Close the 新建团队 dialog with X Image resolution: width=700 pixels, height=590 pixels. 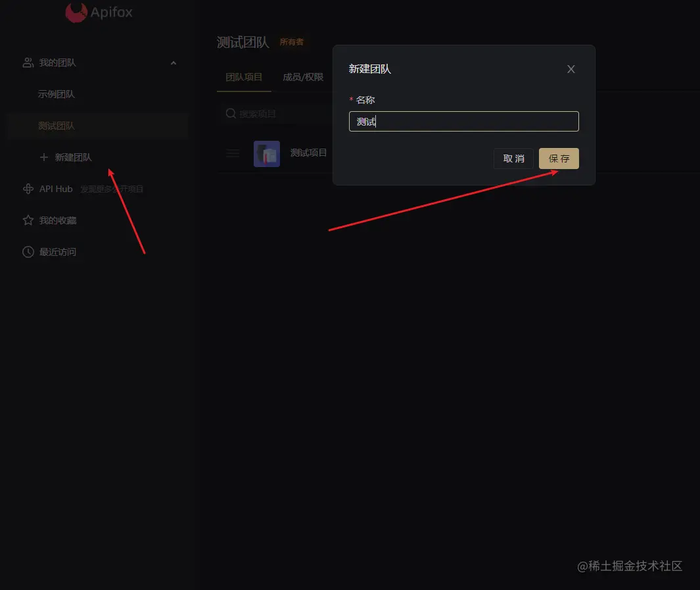[x=571, y=69]
